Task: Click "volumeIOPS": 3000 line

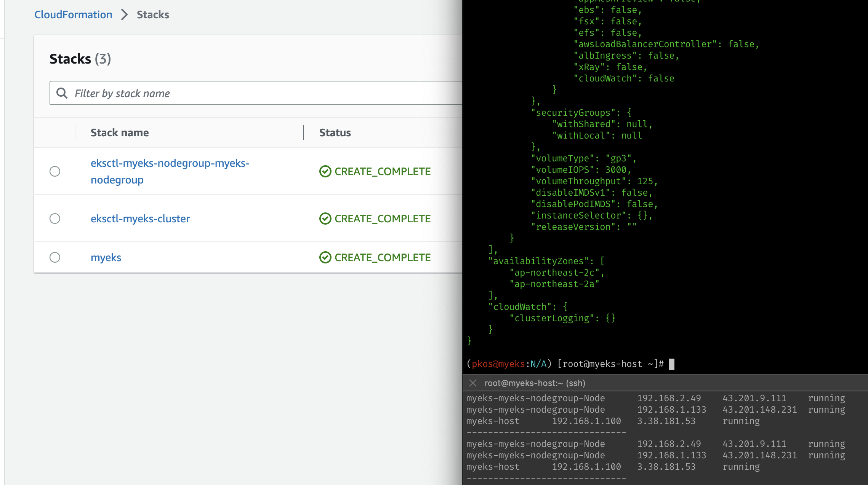Action: click(x=581, y=170)
